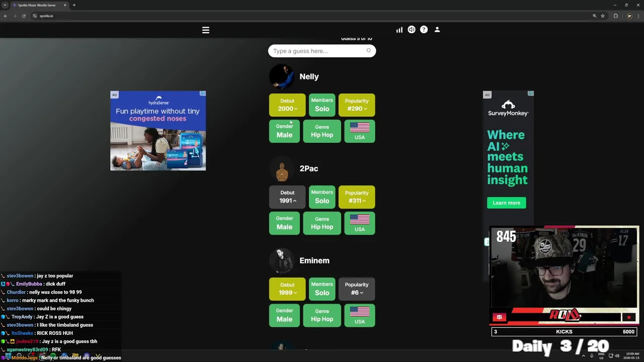
Task: Click Nelly's Gender Male tile
Action: pos(284,131)
